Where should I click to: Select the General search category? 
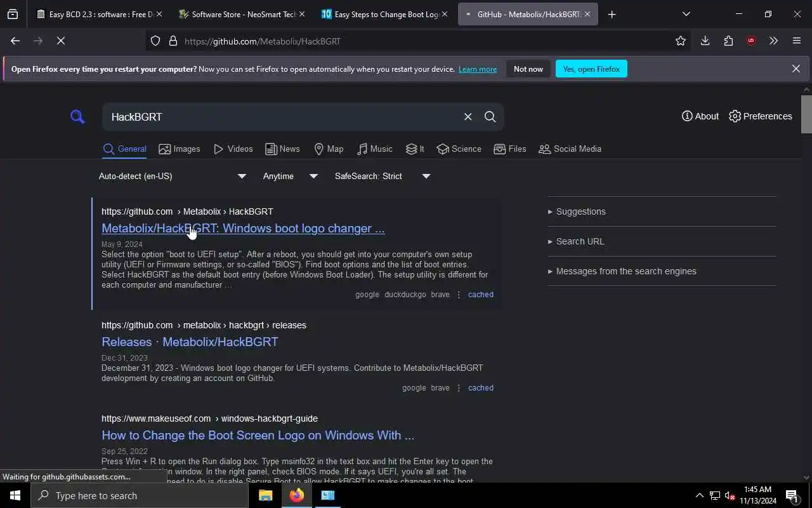pos(125,149)
